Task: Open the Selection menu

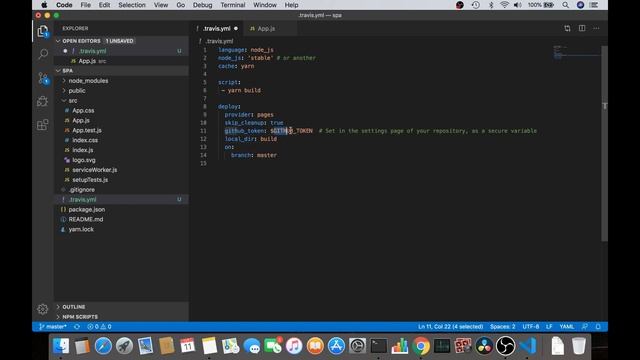Action: [132, 5]
